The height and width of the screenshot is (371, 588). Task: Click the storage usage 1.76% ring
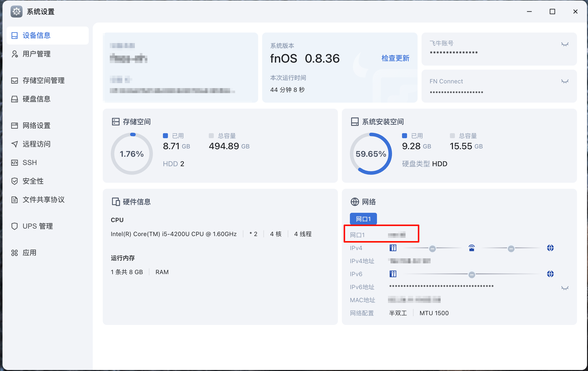(132, 154)
